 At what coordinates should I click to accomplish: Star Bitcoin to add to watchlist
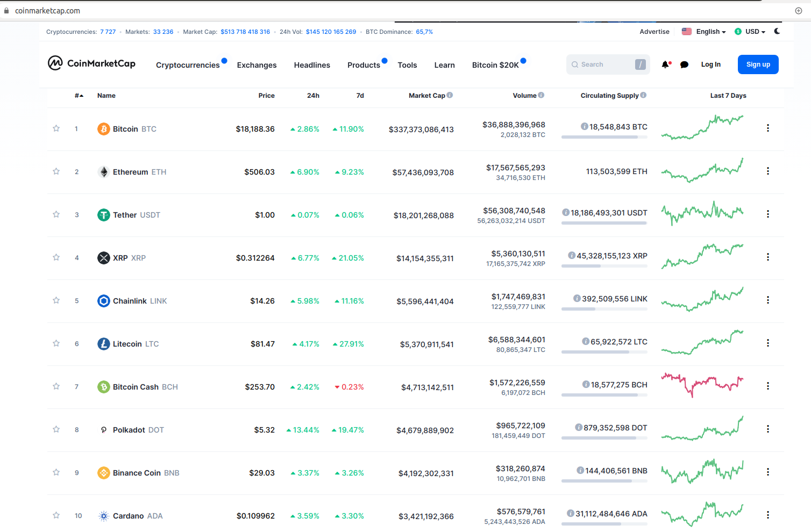pos(56,128)
